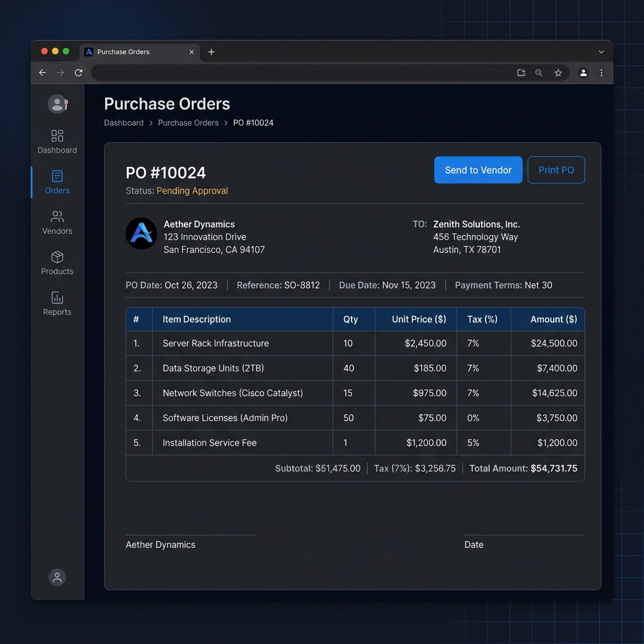The width and height of the screenshot is (644, 644).
Task: Click Reference: SO-8812
Action: [278, 285]
